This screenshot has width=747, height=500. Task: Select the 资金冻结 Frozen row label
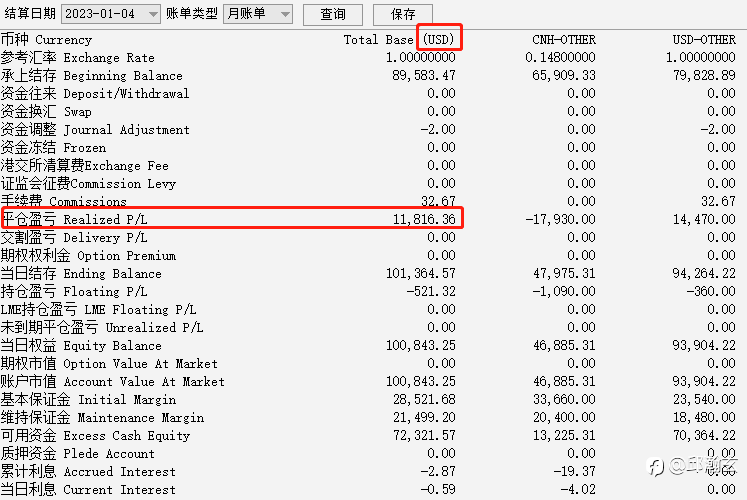tap(53, 148)
